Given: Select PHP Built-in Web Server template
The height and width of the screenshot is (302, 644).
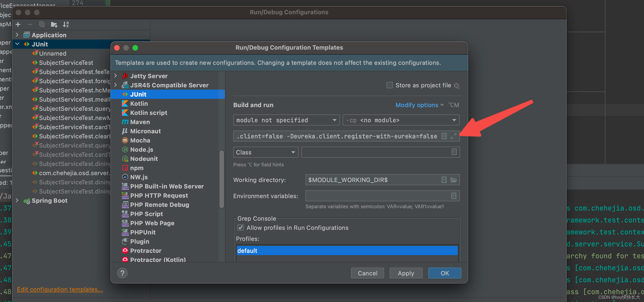Looking at the screenshot, I should coord(167,186).
